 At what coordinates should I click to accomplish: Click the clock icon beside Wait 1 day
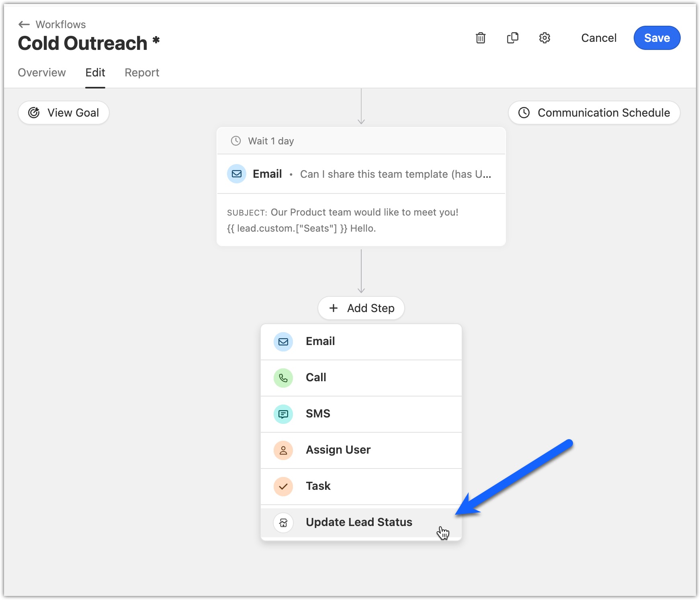point(235,141)
